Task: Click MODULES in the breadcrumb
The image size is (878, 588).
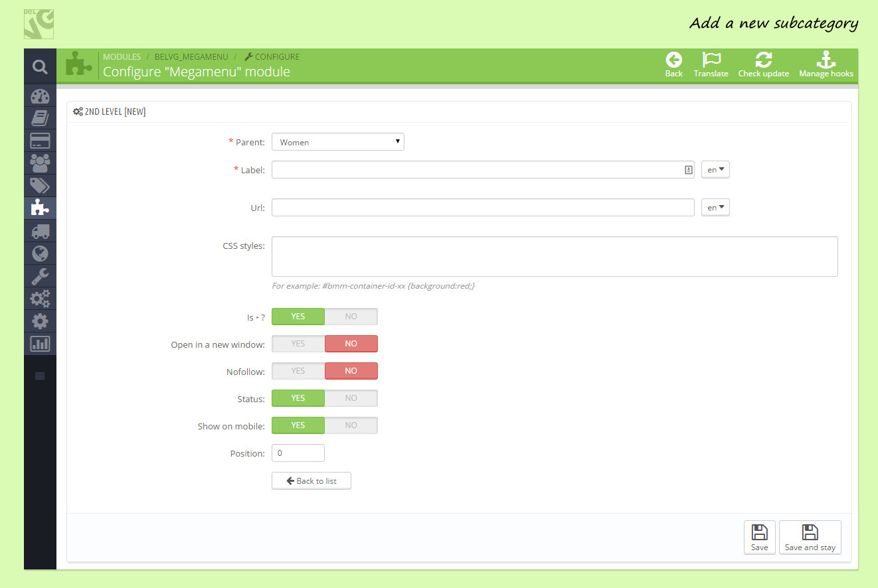Action: [122, 57]
